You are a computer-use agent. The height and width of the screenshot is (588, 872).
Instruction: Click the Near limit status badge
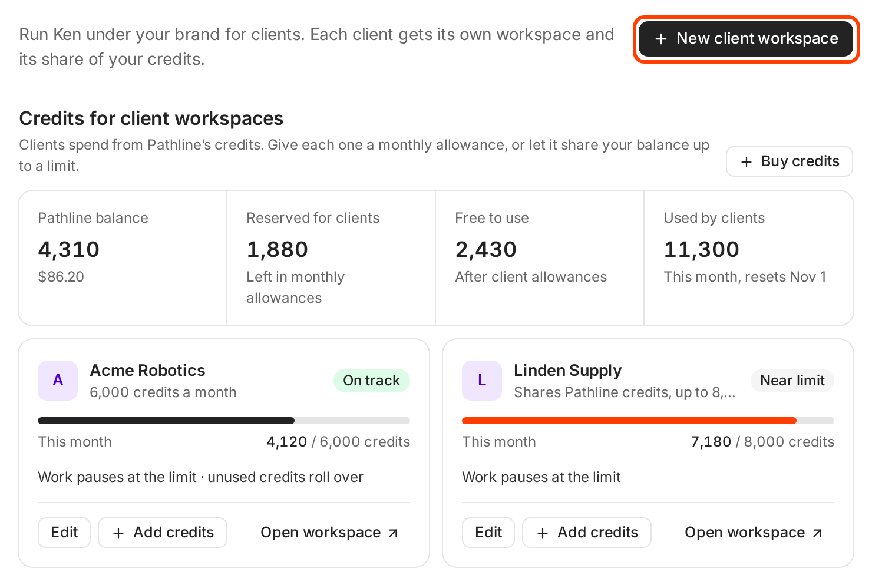[792, 381]
